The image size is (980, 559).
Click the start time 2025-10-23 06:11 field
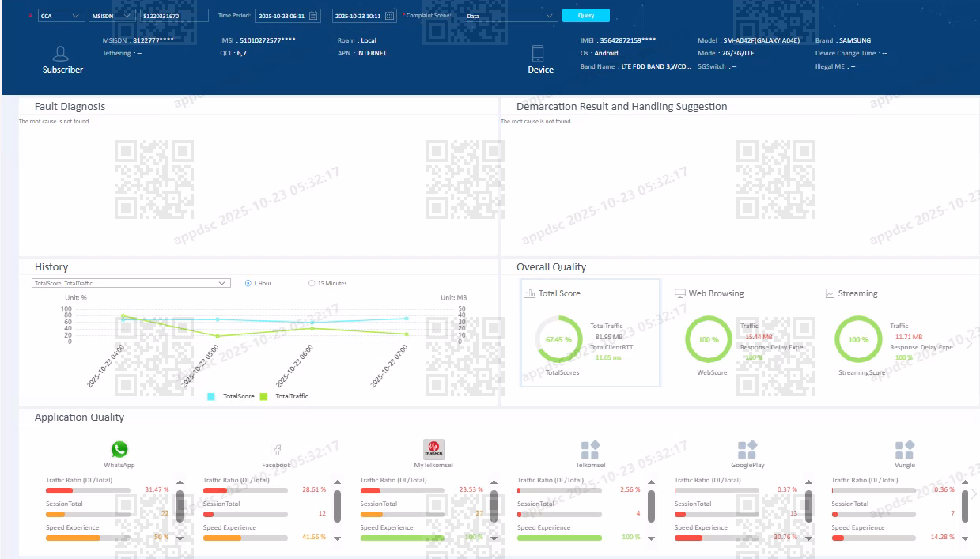click(288, 15)
